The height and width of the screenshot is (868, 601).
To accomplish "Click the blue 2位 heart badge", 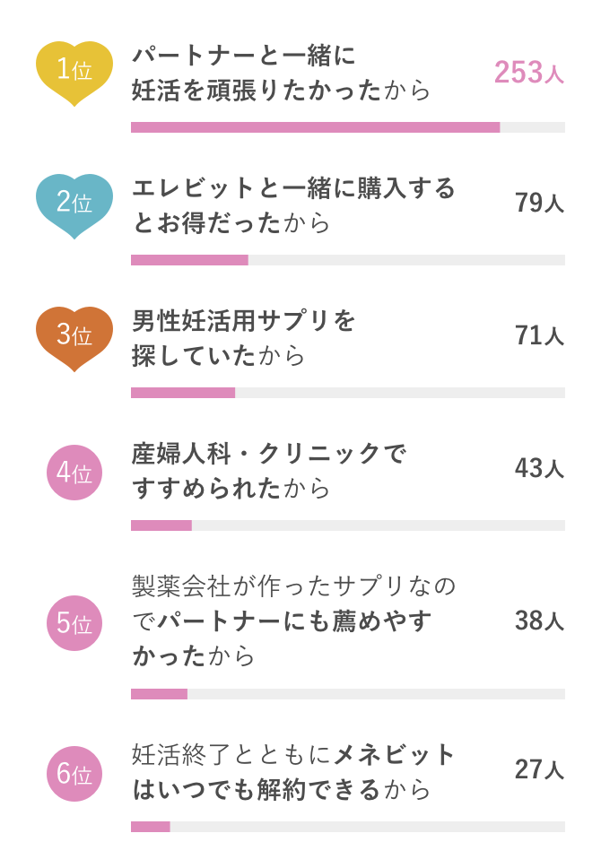I will pyautogui.click(x=74, y=206).
